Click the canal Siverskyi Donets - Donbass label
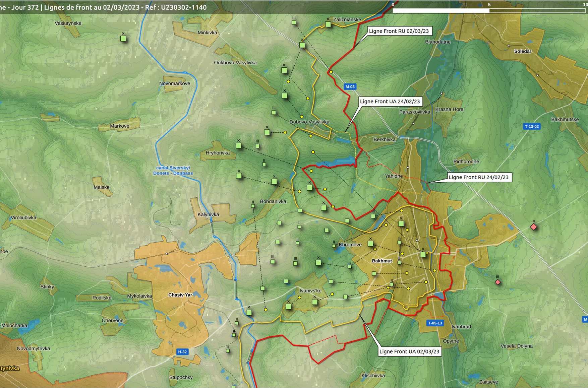Viewport: 588px width, 388px height. pyautogui.click(x=173, y=171)
